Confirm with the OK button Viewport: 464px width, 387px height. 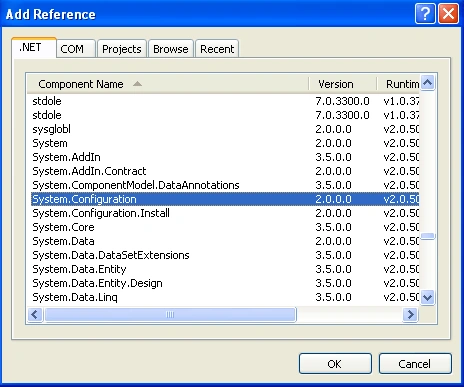[x=335, y=364]
